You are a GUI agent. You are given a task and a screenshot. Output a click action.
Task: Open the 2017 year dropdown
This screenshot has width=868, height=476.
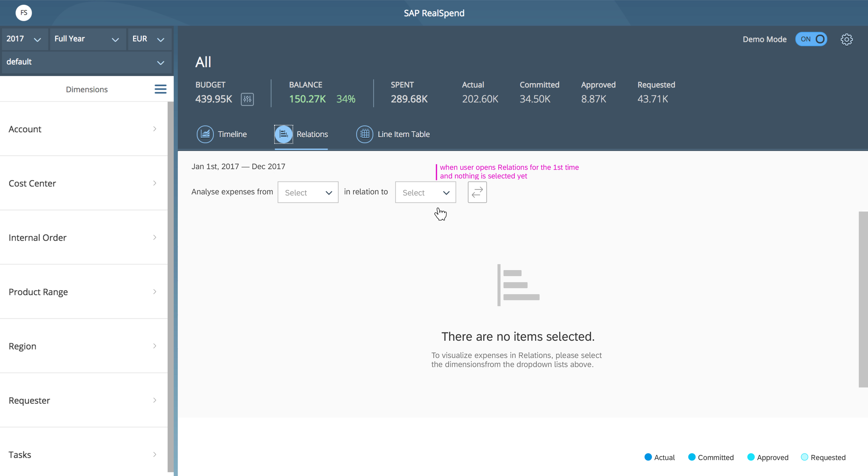[25, 39]
